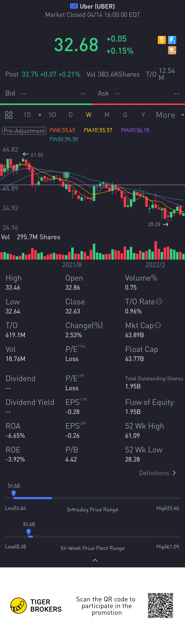Collapse the details panel with up chevron
The image size is (185, 644).
[95, 560]
